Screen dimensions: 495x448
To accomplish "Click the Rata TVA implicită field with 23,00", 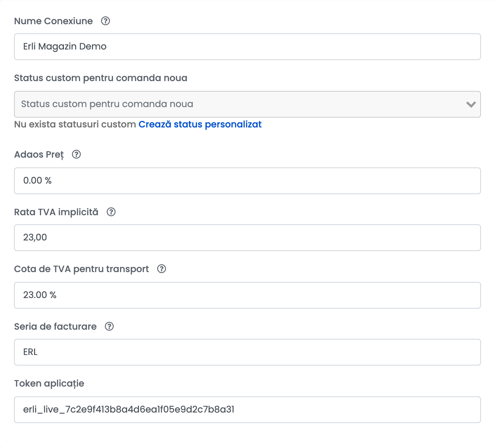I will (247, 238).
